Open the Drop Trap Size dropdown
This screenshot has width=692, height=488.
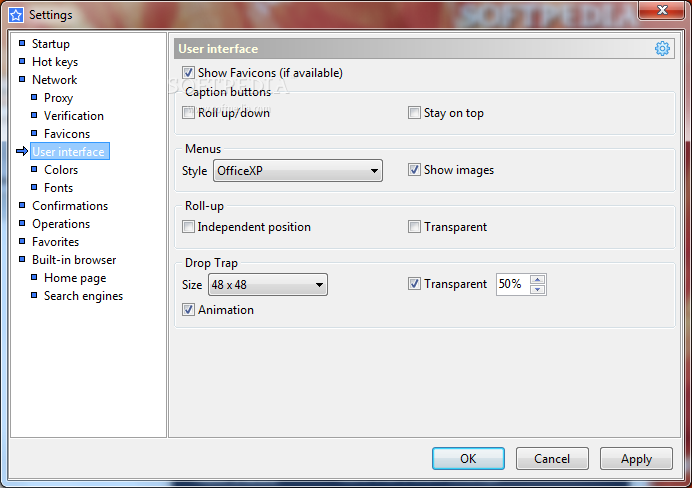(x=268, y=285)
